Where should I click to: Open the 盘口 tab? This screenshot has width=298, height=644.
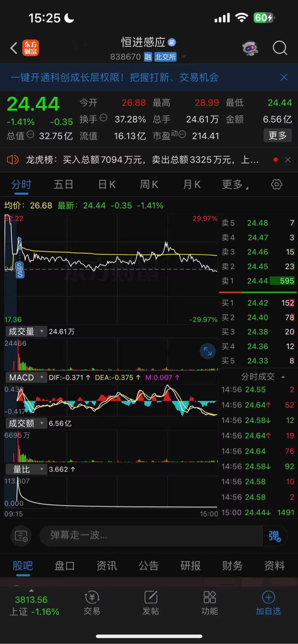tap(64, 566)
